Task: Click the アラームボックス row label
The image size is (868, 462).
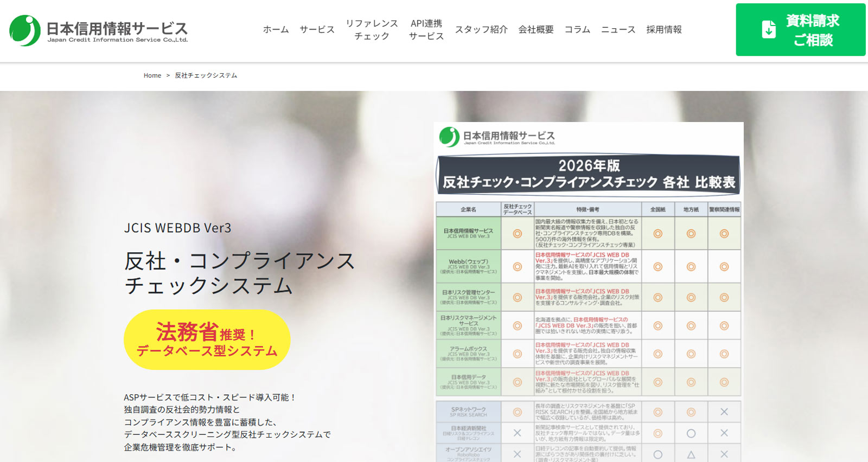Action: click(x=468, y=354)
